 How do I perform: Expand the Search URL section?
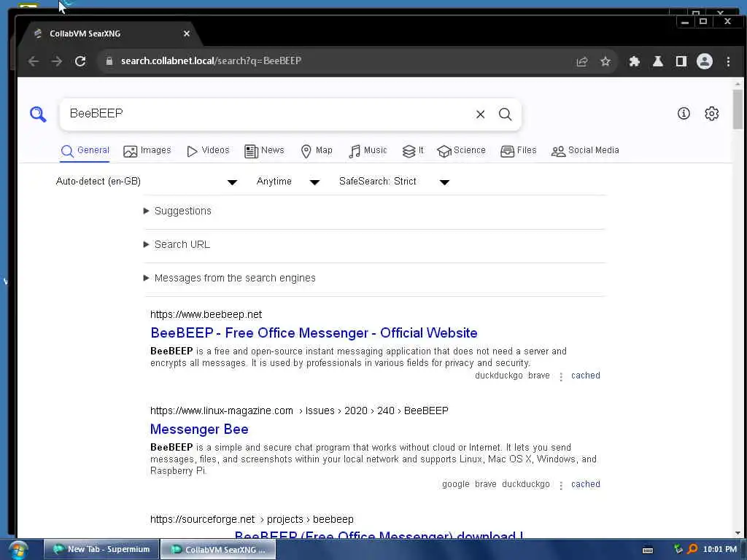(177, 244)
